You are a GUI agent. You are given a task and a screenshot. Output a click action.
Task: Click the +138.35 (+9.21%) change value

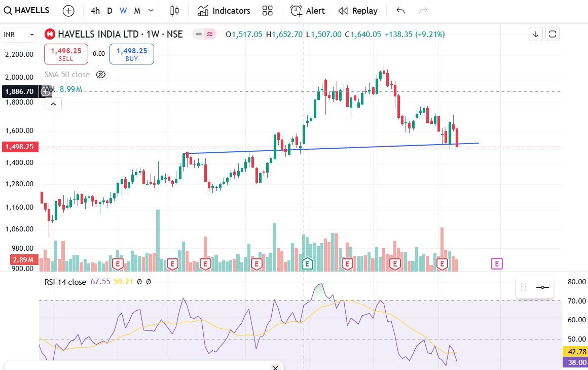tap(415, 35)
